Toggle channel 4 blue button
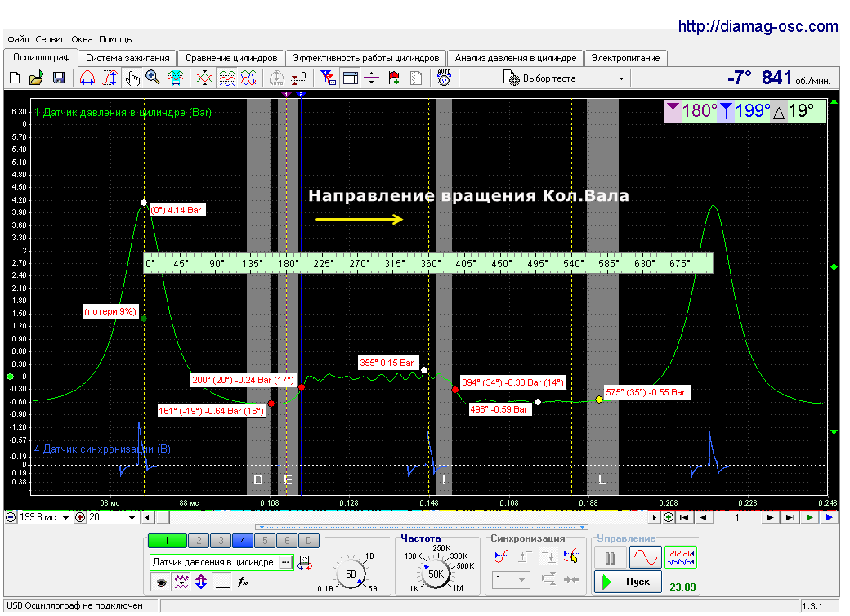Image resolution: width=850 pixels, height=616 pixels. coord(243,541)
